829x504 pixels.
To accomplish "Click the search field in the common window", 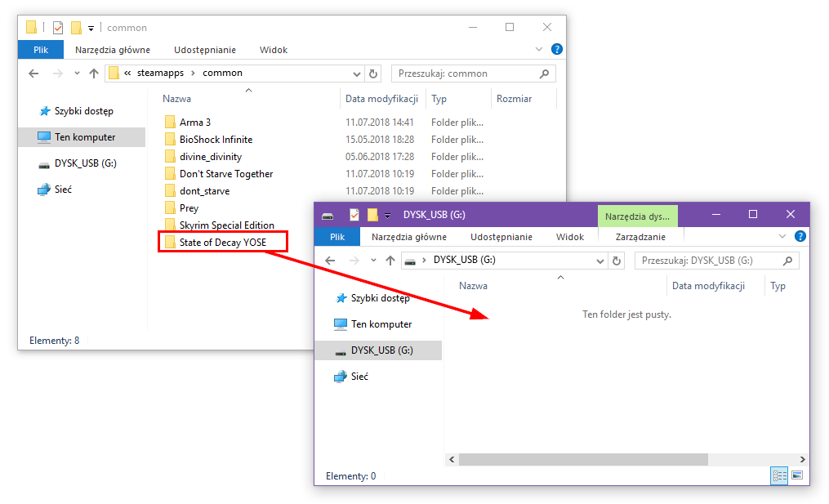I will coord(464,74).
